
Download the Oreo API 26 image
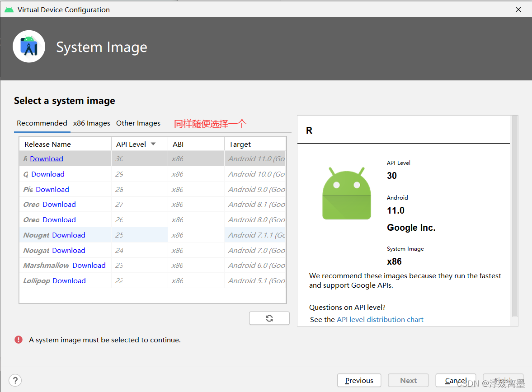point(59,220)
